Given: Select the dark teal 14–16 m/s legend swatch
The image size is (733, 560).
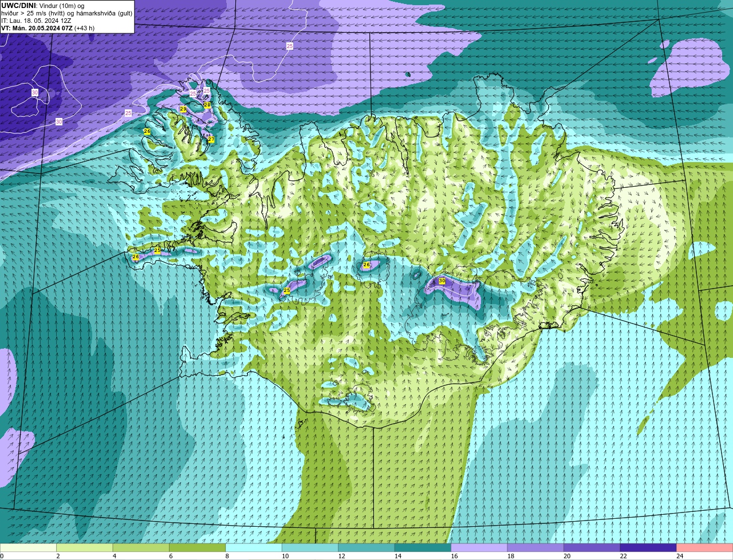Looking at the screenshot, I should pyautogui.click(x=423, y=548).
